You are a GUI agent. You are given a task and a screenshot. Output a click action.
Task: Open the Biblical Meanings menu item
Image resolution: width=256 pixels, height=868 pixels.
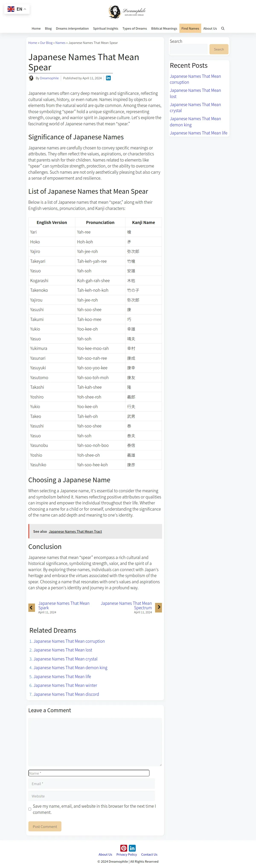(x=164, y=29)
